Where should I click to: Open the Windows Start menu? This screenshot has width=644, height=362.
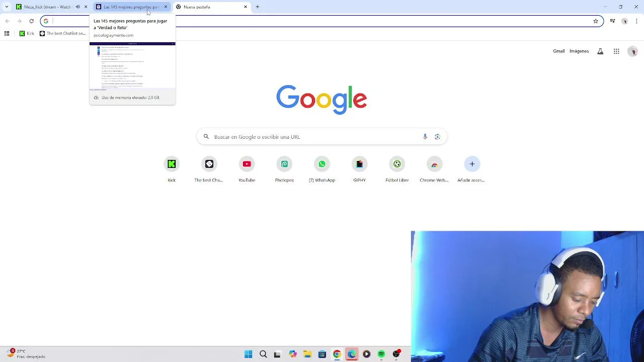pyautogui.click(x=248, y=354)
